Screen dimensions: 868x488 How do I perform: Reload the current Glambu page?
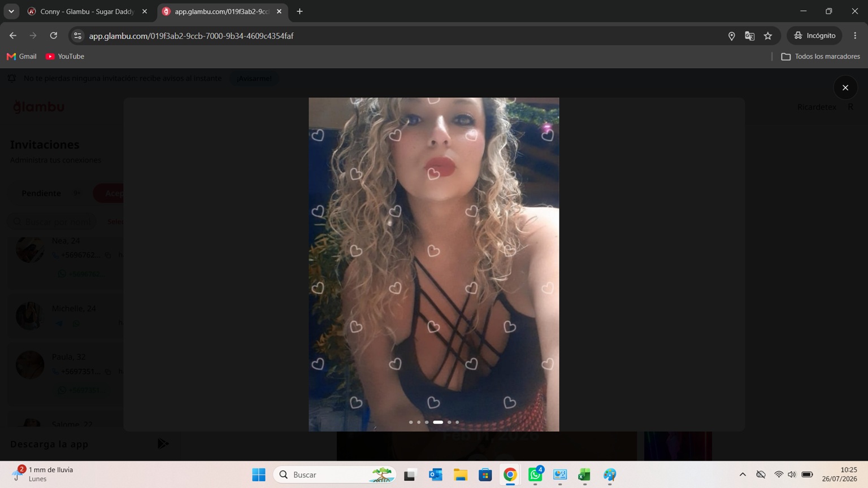(x=54, y=36)
